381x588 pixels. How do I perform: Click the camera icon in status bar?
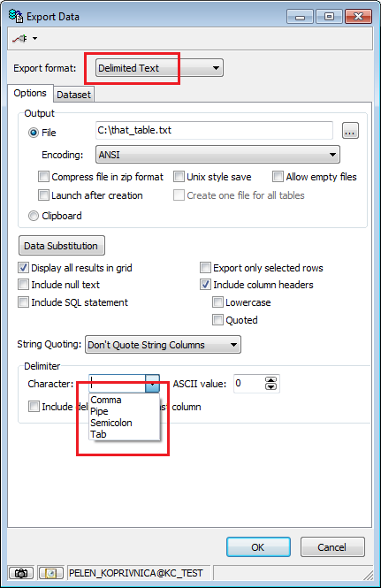(21, 573)
